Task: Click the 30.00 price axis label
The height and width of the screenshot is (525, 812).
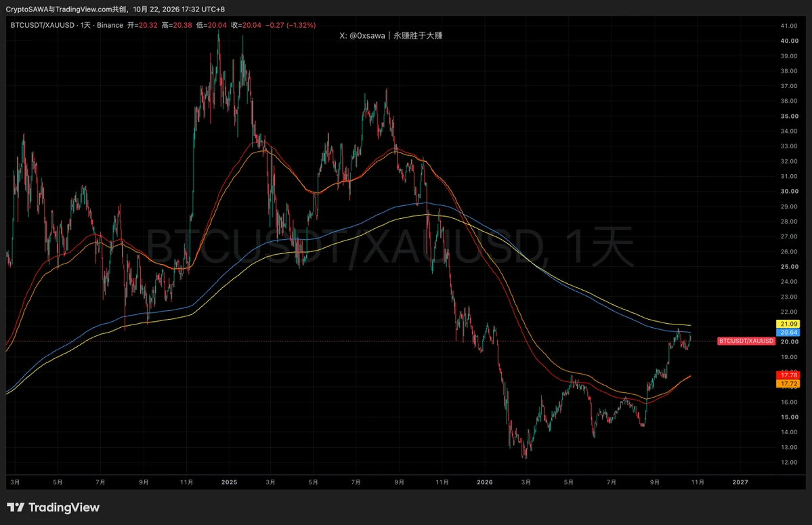Action: click(x=789, y=191)
